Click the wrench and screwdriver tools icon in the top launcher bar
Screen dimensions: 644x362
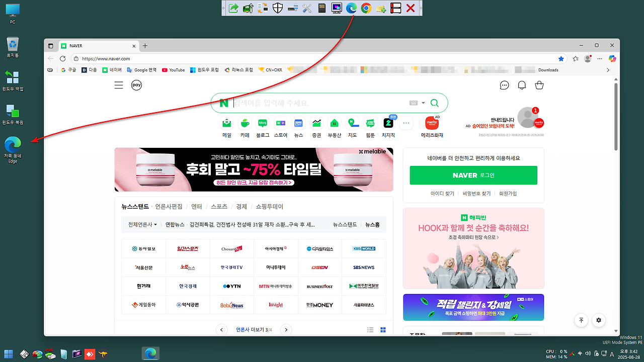(x=307, y=8)
